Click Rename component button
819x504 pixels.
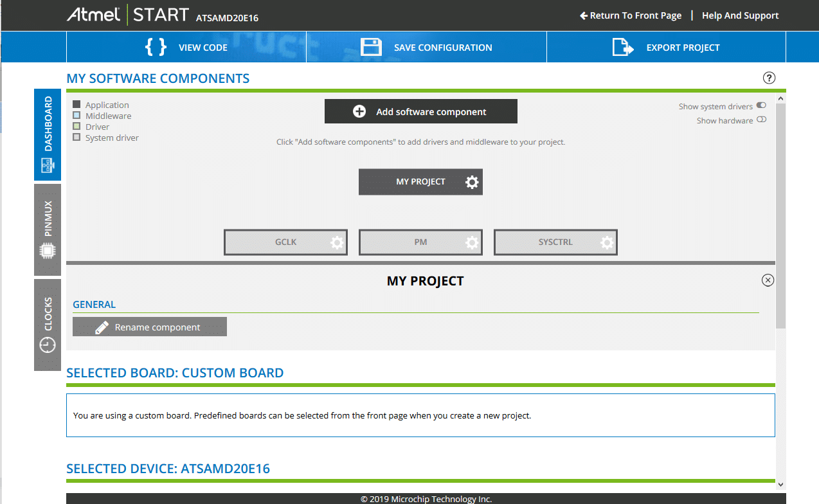click(x=150, y=327)
